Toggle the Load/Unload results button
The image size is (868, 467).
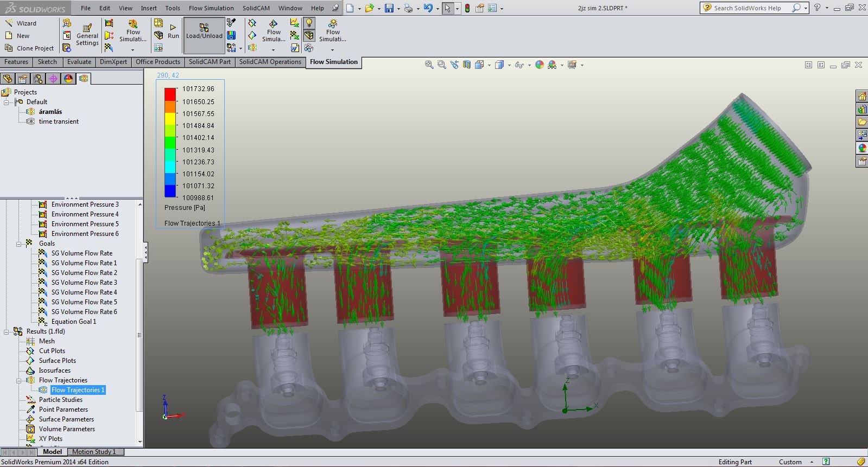coord(204,32)
